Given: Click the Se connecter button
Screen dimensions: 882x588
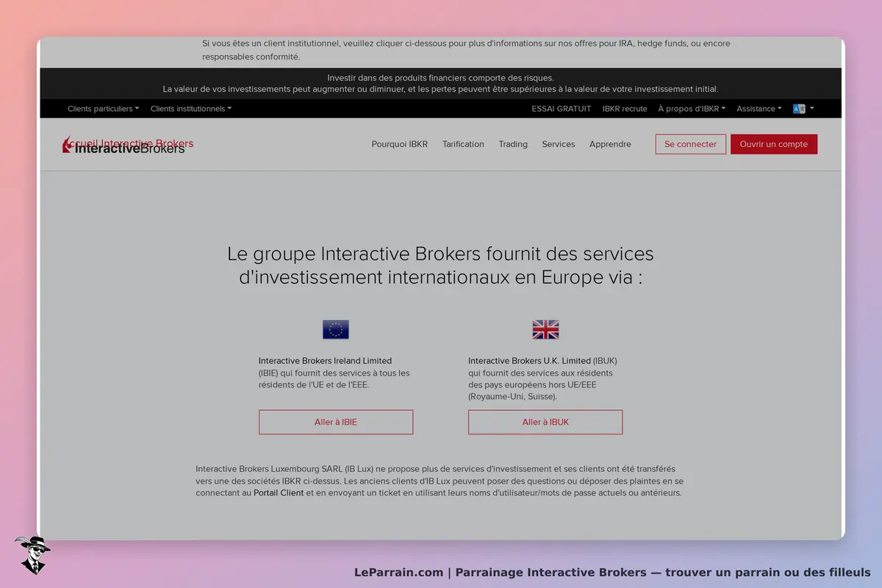Looking at the screenshot, I should point(691,144).
